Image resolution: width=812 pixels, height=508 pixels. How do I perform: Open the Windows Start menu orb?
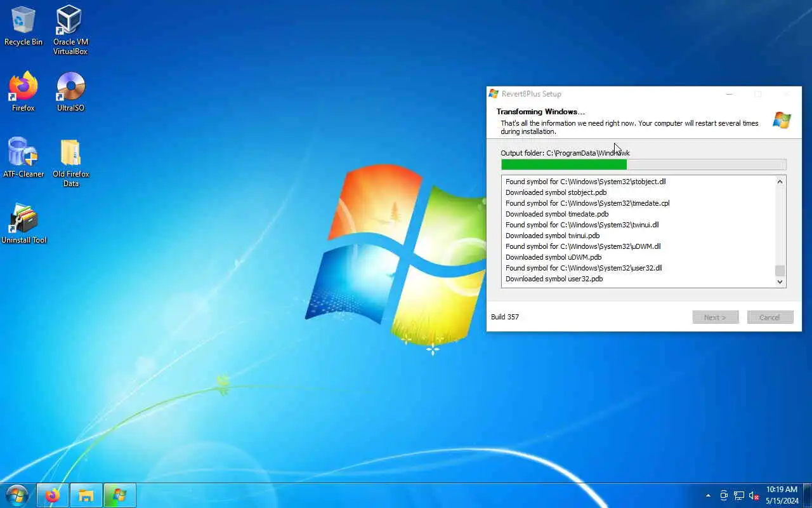(17, 495)
